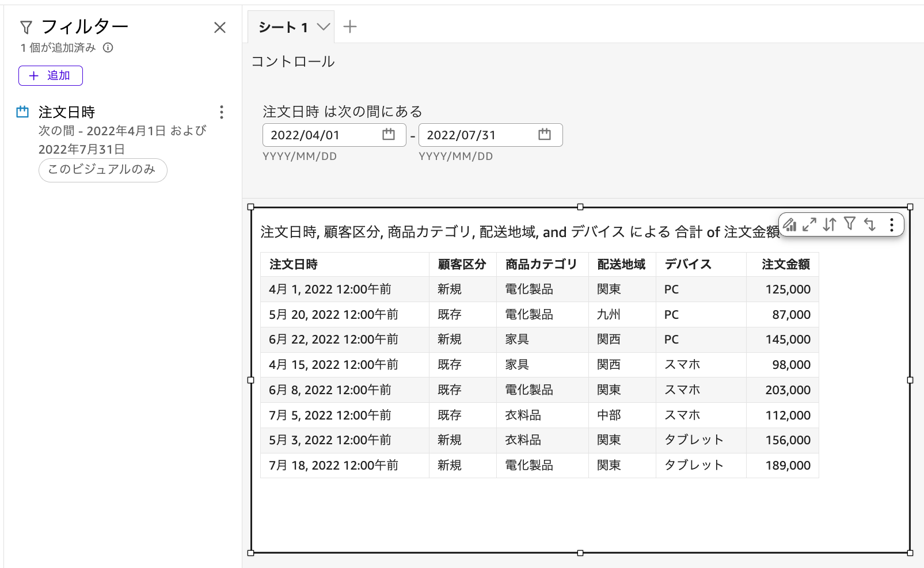Click the sort arrows icon on the visual toolbar
Viewport: 924px width, 568px height.
[x=830, y=225]
